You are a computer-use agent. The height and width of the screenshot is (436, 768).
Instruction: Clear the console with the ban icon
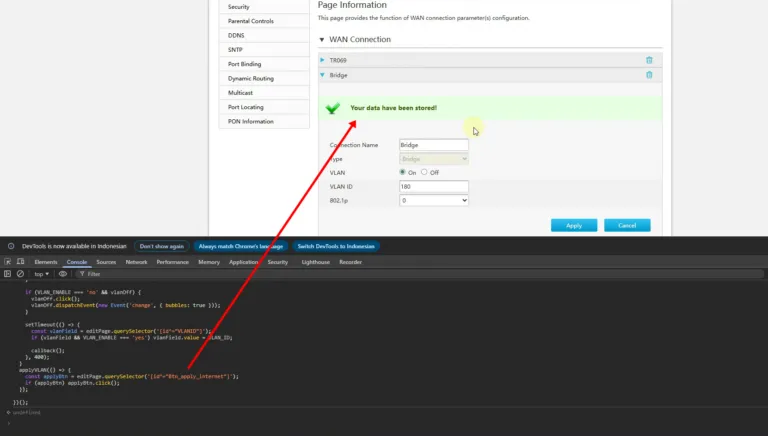[x=20, y=274]
